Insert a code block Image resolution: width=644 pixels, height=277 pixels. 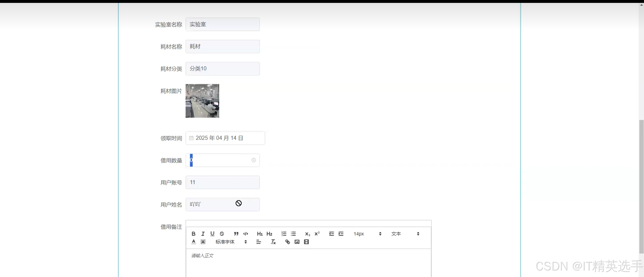[x=246, y=234]
